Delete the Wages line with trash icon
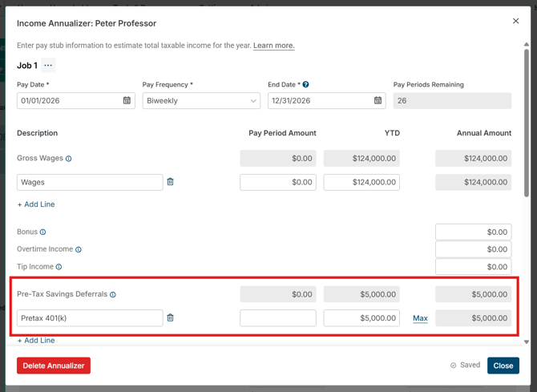Screen dimensions: 537x392 tap(170, 182)
